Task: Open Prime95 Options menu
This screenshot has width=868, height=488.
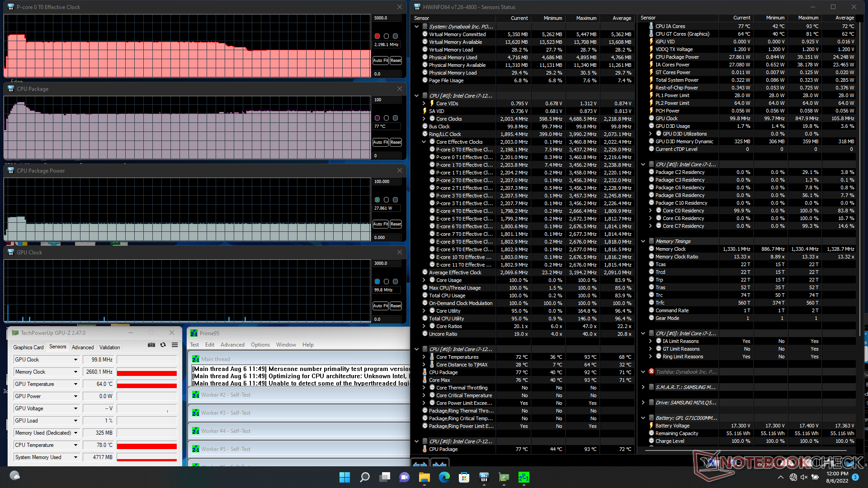Action: 260,345
